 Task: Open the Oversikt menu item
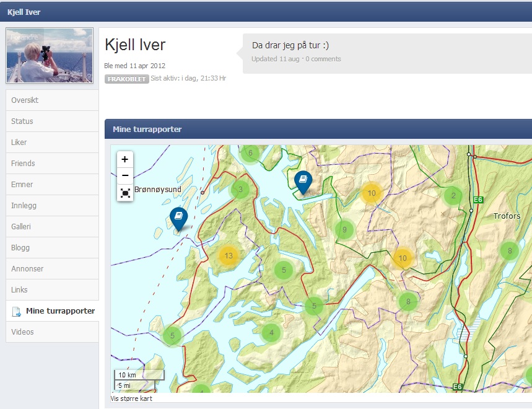click(x=52, y=100)
